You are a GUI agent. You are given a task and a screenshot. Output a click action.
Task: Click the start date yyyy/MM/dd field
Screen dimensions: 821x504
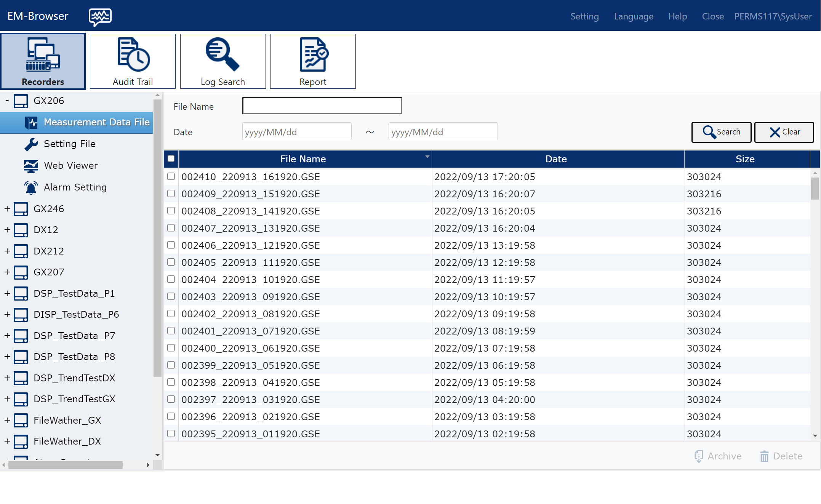pyautogui.click(x=297, y=131)
